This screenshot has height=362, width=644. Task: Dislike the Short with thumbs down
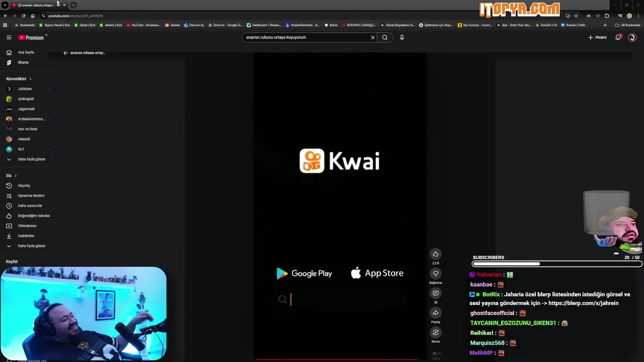coord(436,274)
